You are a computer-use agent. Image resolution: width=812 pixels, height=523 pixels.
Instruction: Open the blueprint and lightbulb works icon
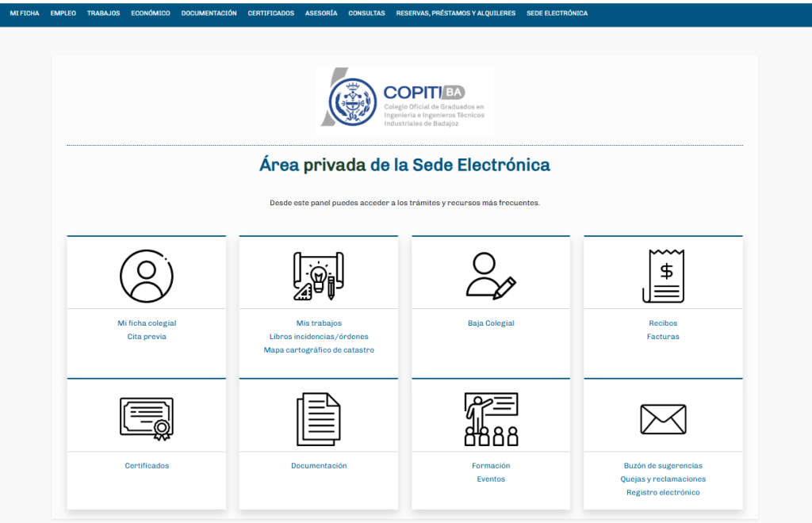tap(319, 276)
